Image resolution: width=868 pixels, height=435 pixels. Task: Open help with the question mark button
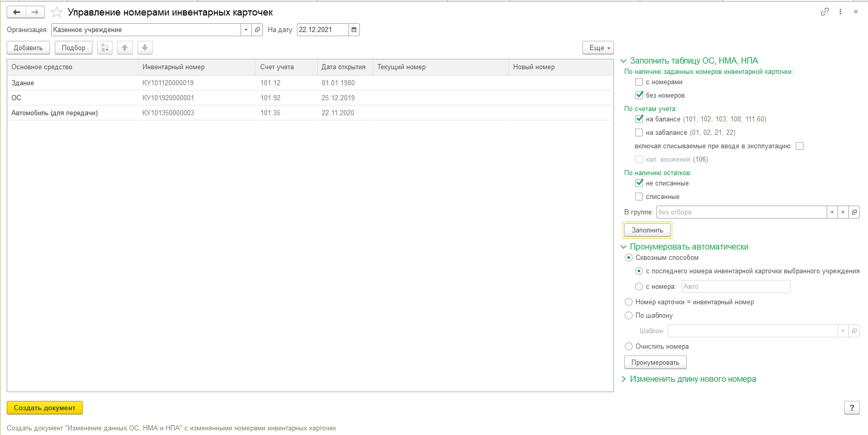[x=852, y=408]
